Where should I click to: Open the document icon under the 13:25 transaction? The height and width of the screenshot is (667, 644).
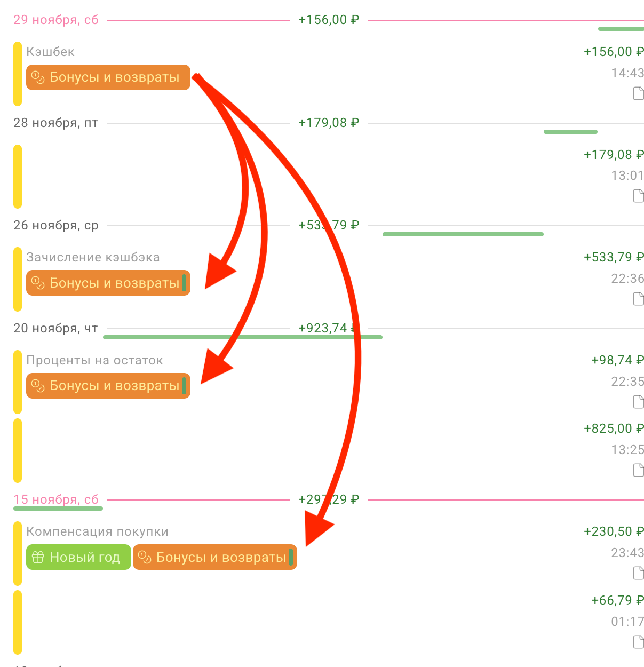pyautogui.click(x=638, y=470)
